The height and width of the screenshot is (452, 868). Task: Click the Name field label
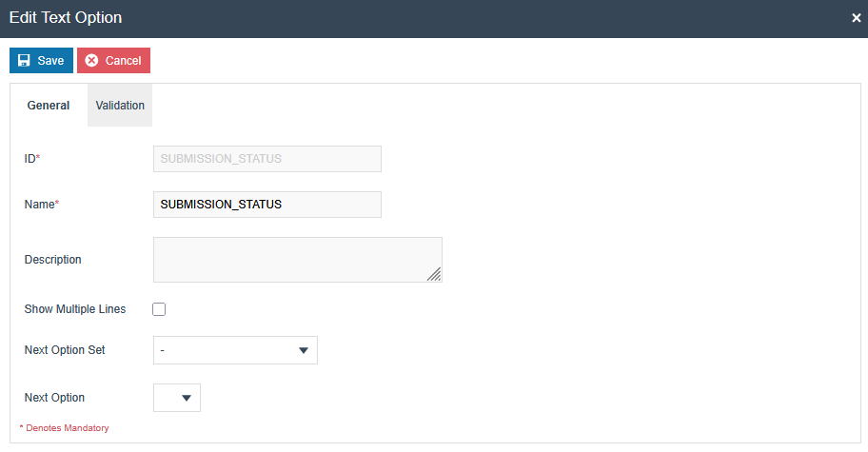[x=42, y=205]
